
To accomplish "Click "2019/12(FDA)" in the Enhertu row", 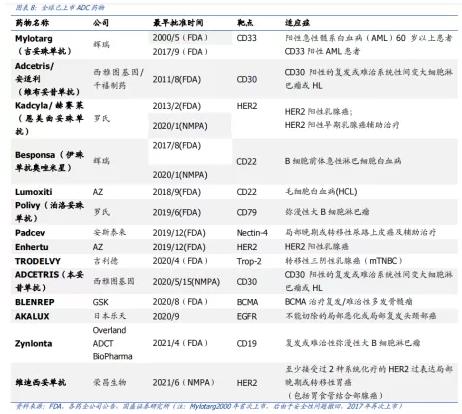I will coord(179,247).
